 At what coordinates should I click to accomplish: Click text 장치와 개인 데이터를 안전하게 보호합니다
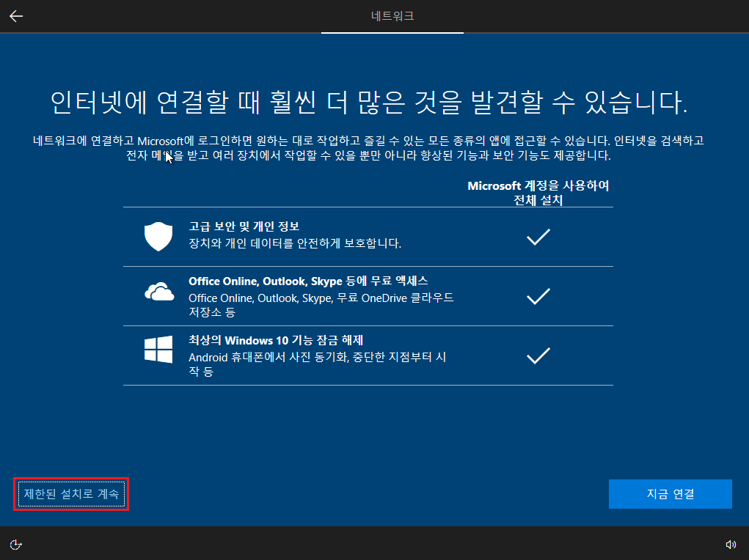coord(295,243)
